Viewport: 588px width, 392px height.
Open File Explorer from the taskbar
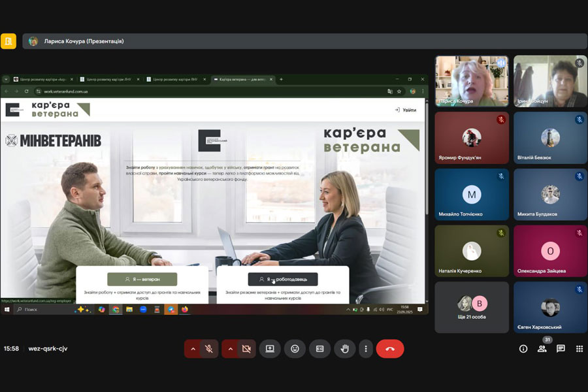[x=129, y=310]
